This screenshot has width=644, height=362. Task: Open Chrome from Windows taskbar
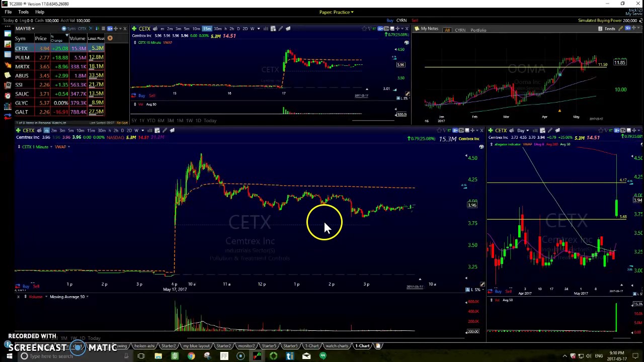click(x=191, y=356)
